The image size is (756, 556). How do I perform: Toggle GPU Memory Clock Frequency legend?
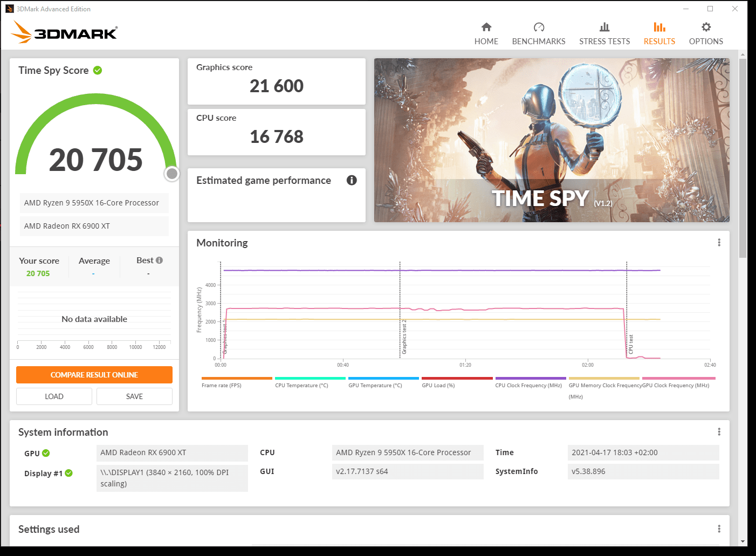coord(604,388)
